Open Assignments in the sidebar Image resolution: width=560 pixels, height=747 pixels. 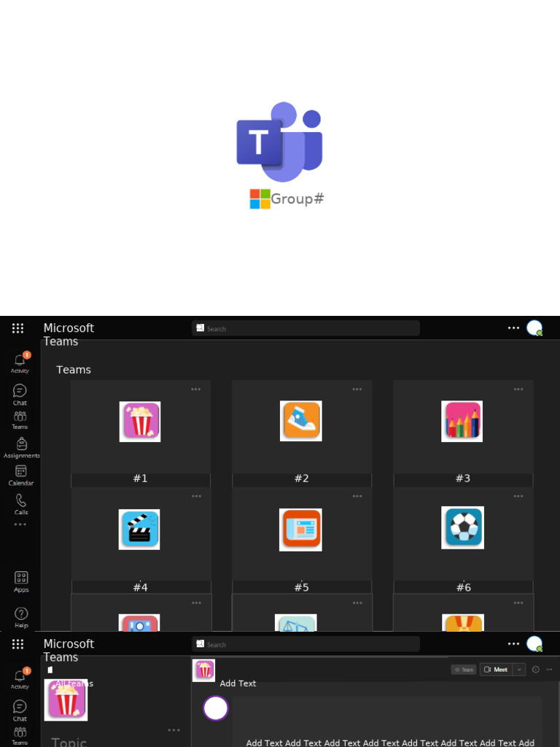click(21, 448)
